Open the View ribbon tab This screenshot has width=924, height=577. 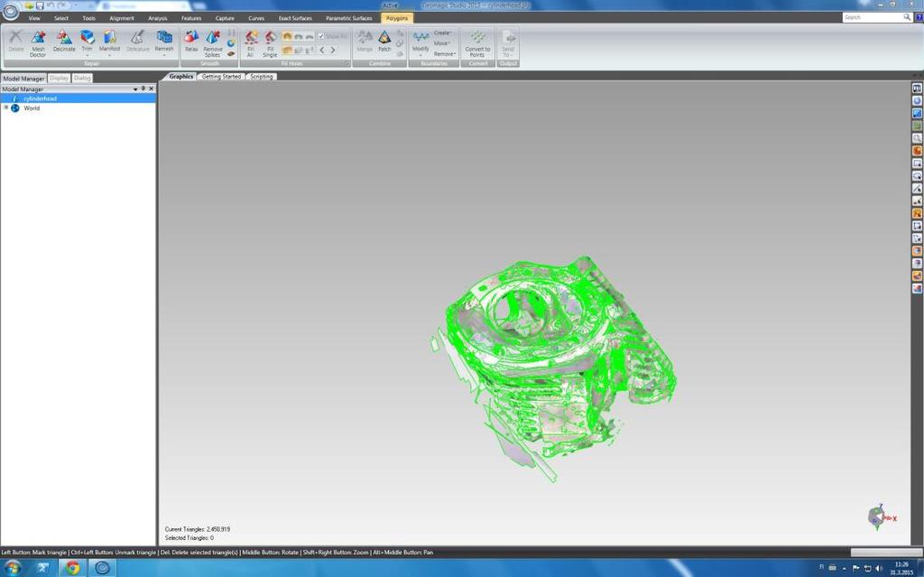coord(34,18)
